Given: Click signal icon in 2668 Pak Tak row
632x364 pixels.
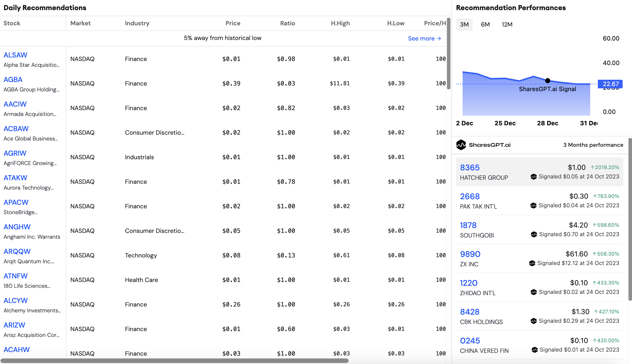Looking at the screenshot, I should (x=534, y=206).
